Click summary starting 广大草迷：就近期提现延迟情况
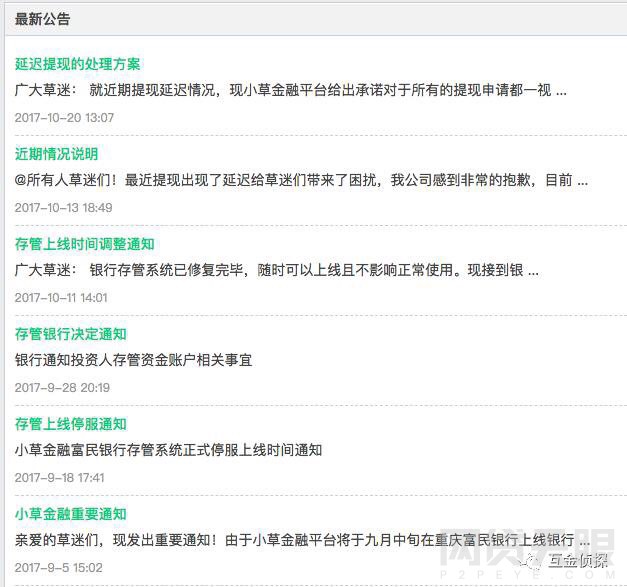The width and height of the screenshot is (627, 587). 291,90
